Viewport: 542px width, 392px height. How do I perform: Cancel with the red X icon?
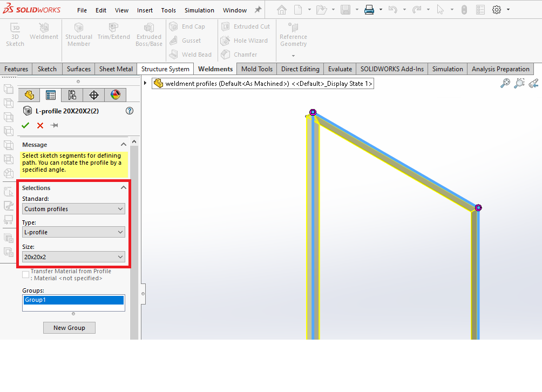[x=40, y=125]
